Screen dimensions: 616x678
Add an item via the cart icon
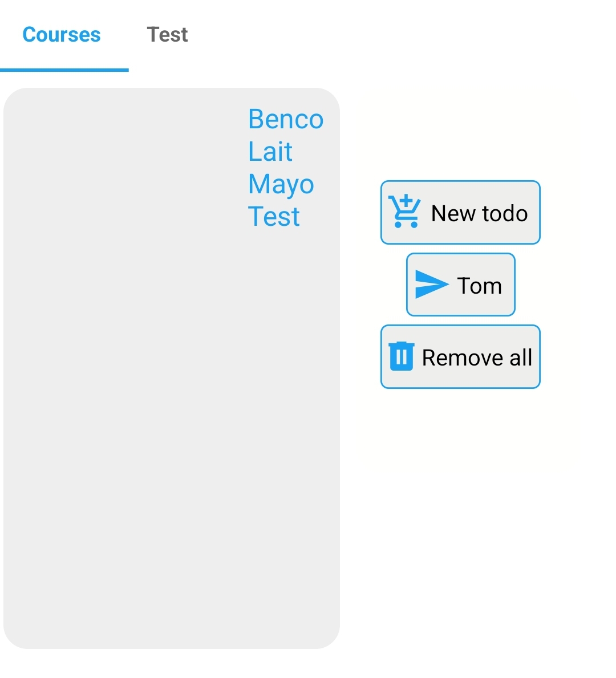tap(404, 212)
